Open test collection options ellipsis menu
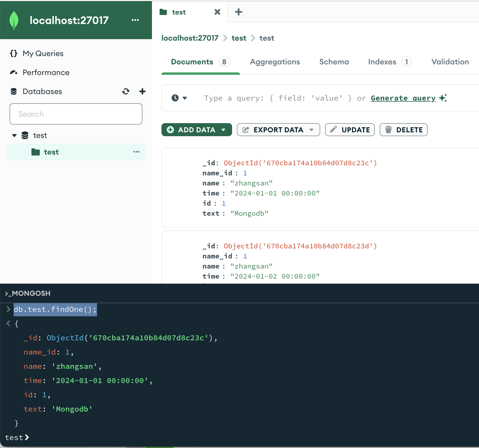Screen dimensions: 479x448 click(136, 152)
